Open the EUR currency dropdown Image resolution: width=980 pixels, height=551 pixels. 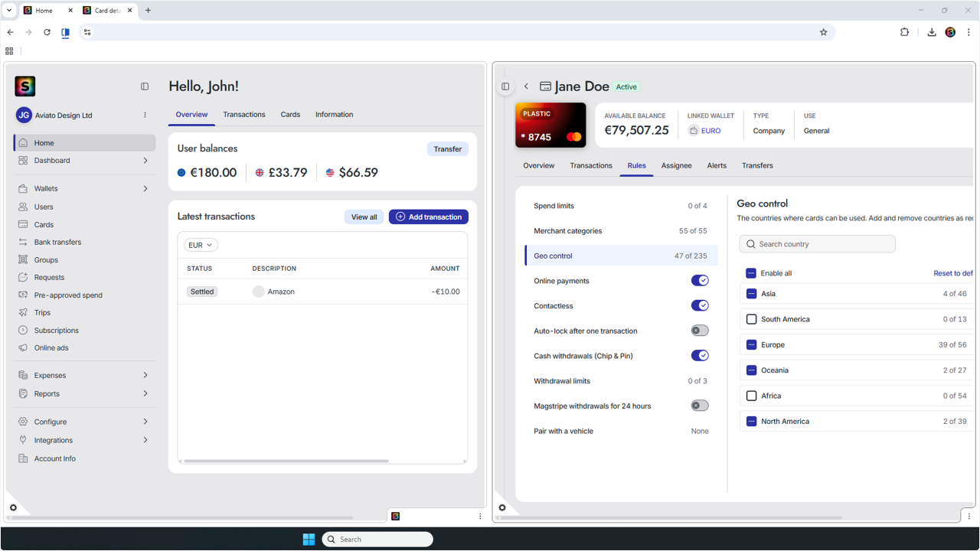click(x=201, y=245)
